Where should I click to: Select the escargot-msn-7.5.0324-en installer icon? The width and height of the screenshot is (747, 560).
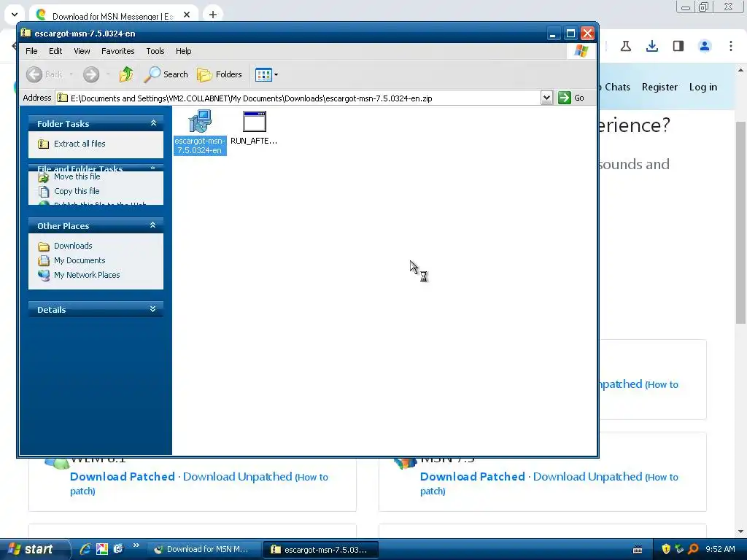200,132
